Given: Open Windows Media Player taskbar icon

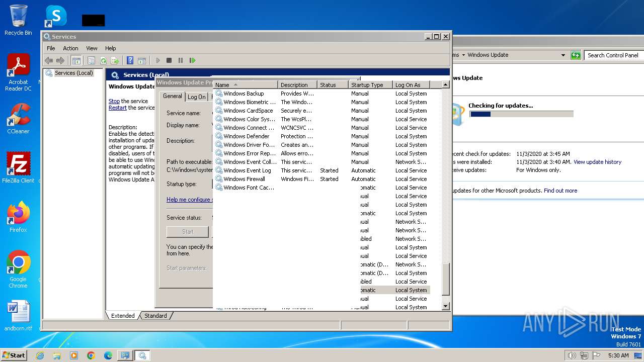Looking at the screenshot, I should point(74,355).
